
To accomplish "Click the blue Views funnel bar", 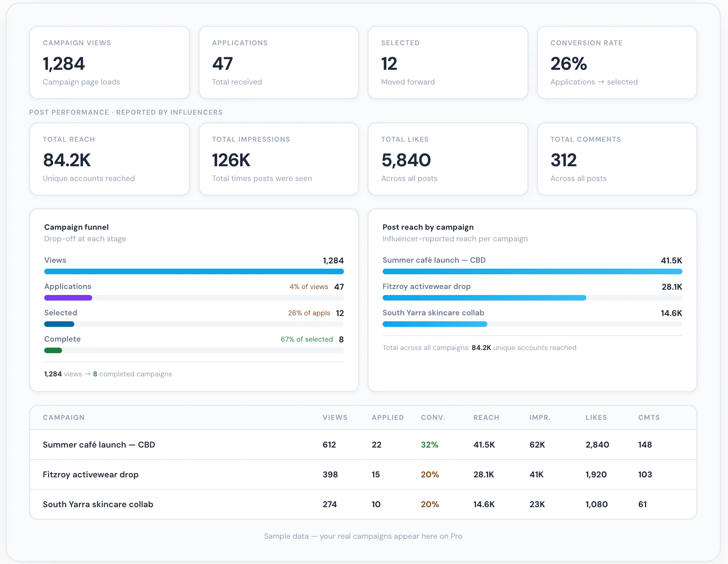I will point(194,271).
